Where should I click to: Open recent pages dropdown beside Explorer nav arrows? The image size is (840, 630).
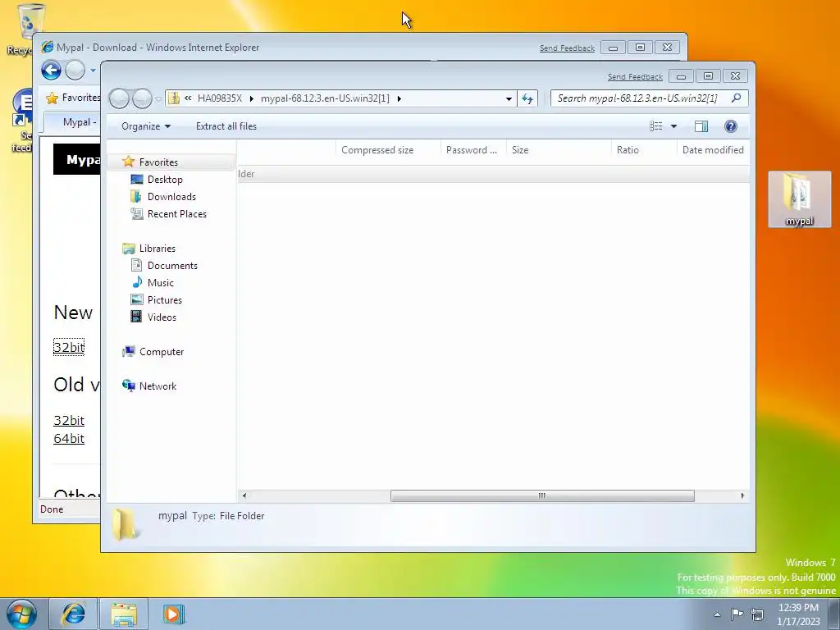click(x=158, y=99)
